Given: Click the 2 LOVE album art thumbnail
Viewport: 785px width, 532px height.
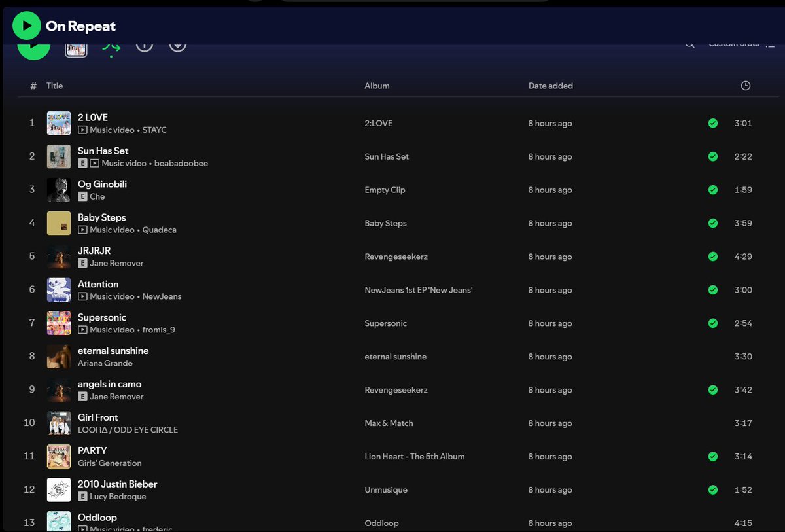Looking at the screenshot, I should [59, 123].
